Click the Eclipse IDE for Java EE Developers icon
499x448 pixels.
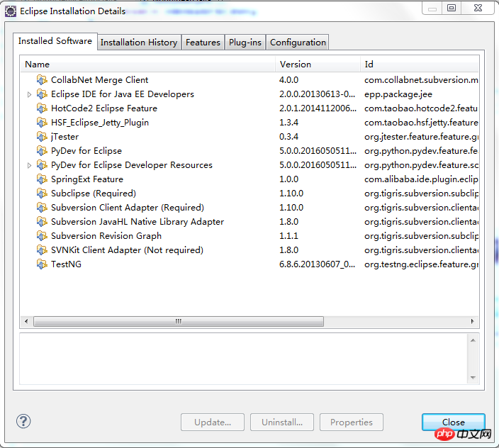click(x=42, y=94)
